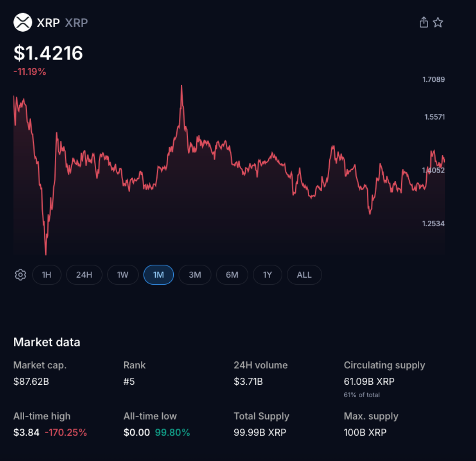
Task: Click the price peak on the chart
Action: click(181, 86)
